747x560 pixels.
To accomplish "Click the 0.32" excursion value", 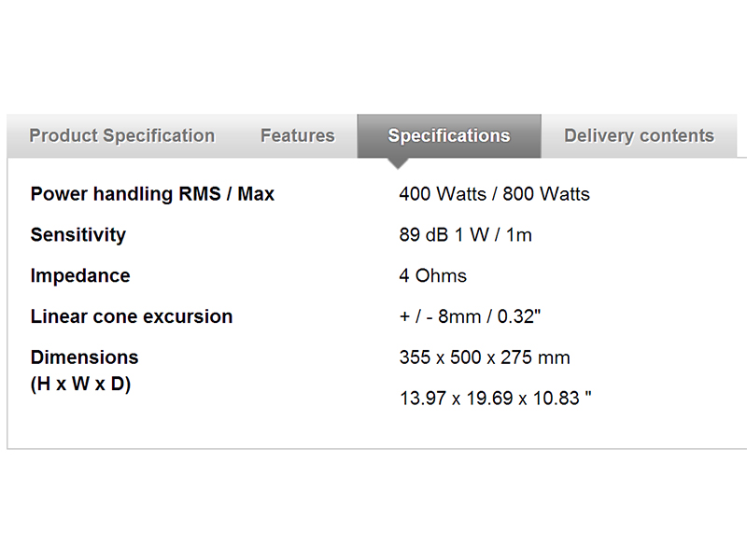I will (518, 316).
